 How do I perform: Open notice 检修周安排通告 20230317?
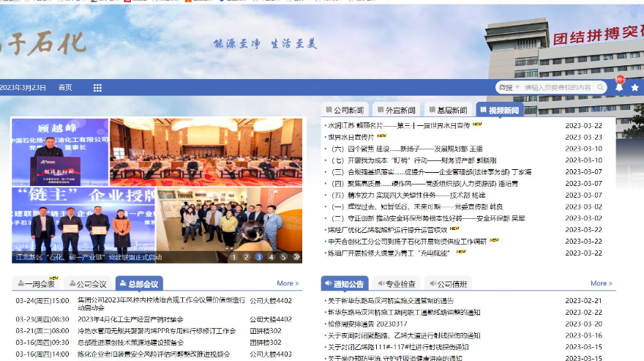click(x=367, y=324)
